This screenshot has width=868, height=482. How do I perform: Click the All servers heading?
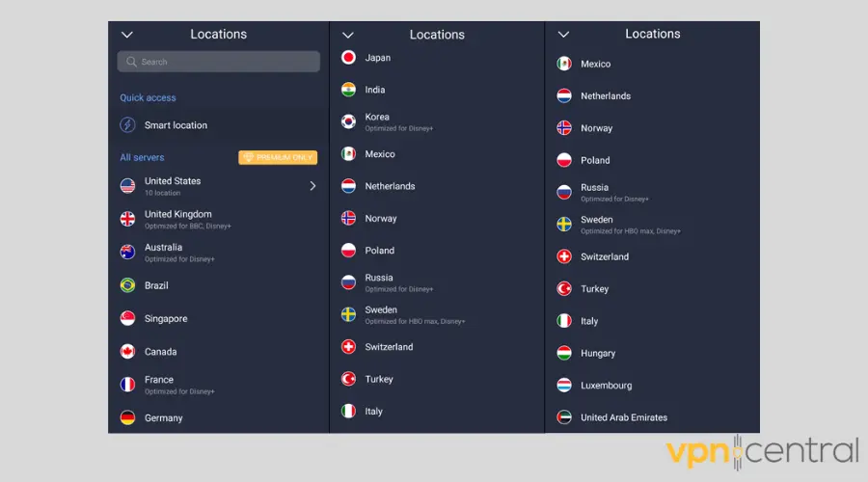tap(143, 157)
